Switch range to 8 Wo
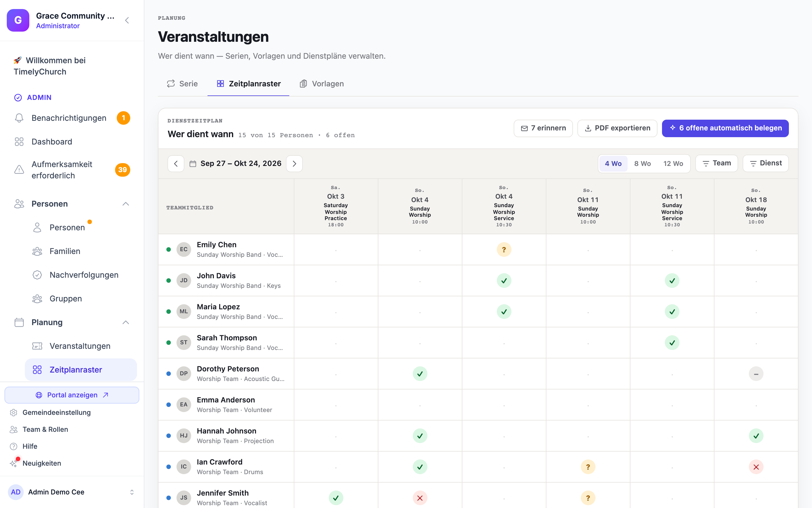812x508 pixels. pos(642,164)
